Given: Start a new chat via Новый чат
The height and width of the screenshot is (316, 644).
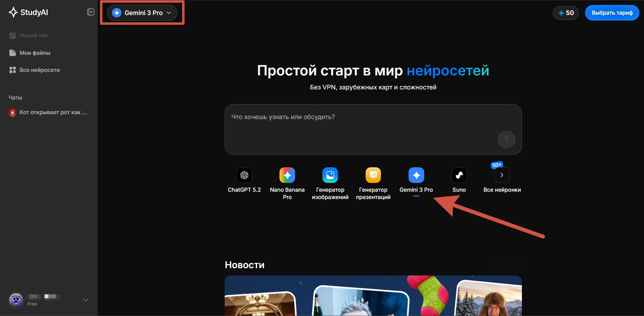Looking at the screenshot, I should [x=29, y=35].
